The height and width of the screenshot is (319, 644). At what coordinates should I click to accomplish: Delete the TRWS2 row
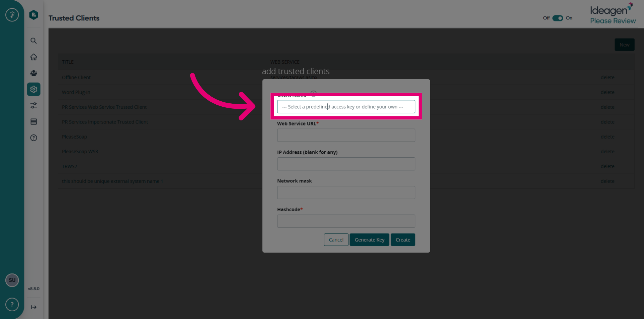tap(607, 166)
